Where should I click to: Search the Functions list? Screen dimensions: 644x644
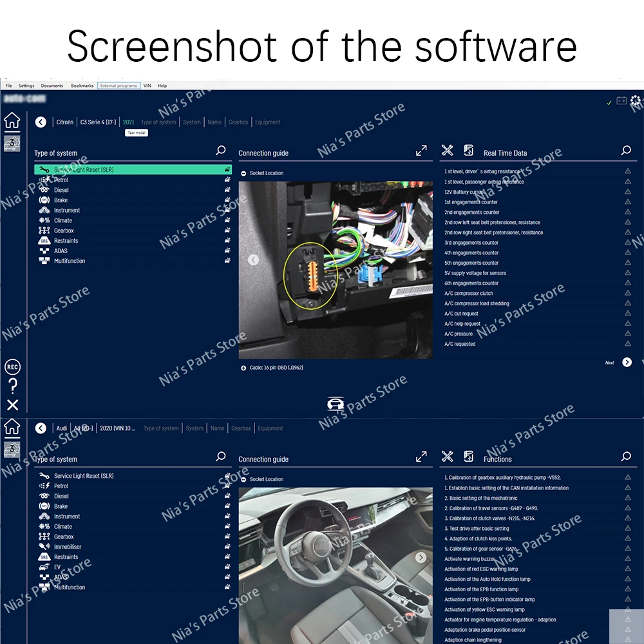(626, 457)
